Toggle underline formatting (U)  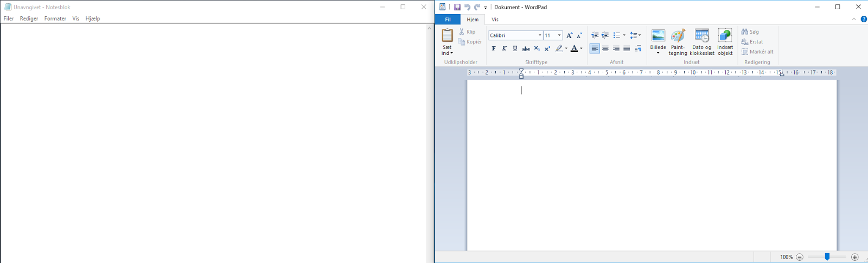[x=515, y=48]
